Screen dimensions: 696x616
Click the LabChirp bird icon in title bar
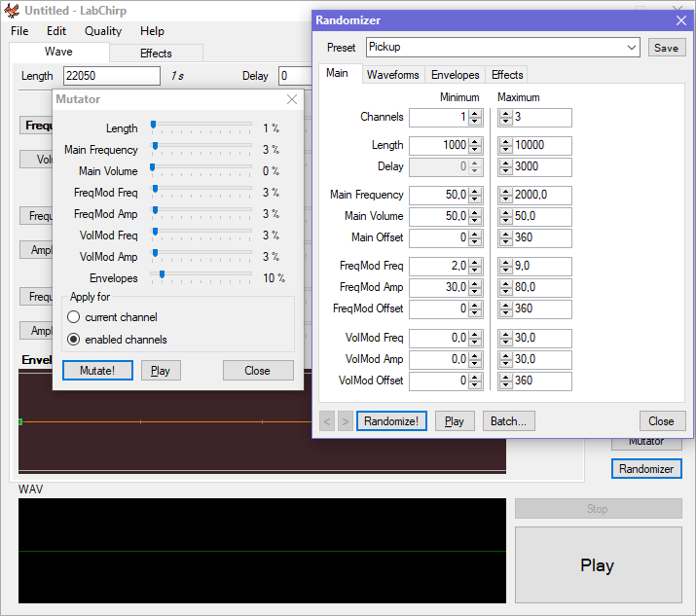coord(12,10)
